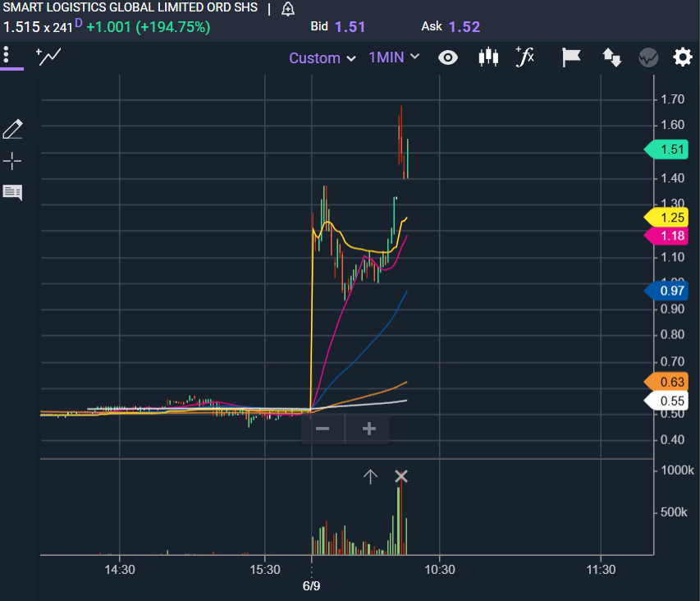This screenshot has height=601, width=700.
Task: Click the 14:30 time axis label
Action: 120,570
